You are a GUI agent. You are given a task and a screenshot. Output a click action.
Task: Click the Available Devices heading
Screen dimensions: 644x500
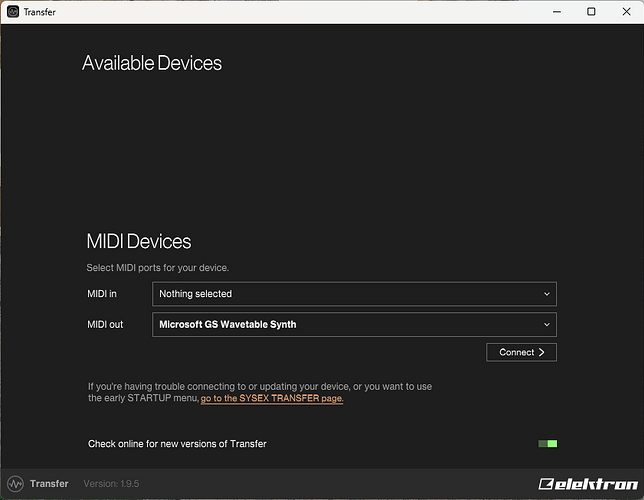tap(152, 63)
